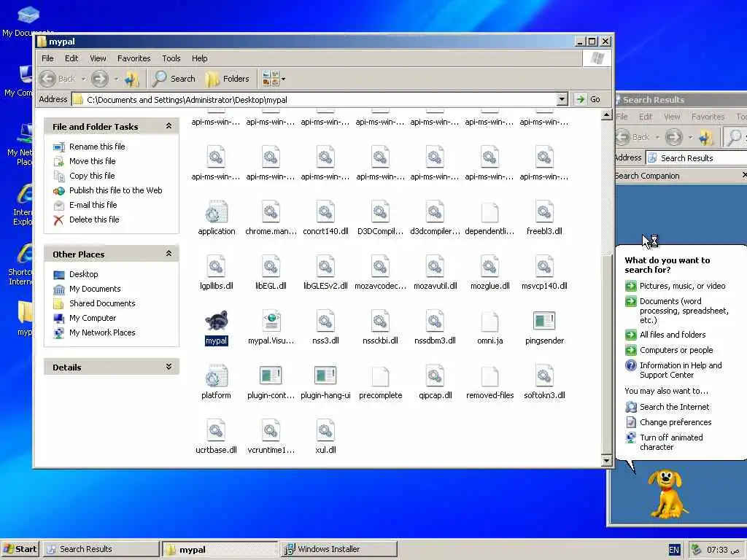Click the scroll down arrow in file list
The image size is (747, 560).
[606, 460]
